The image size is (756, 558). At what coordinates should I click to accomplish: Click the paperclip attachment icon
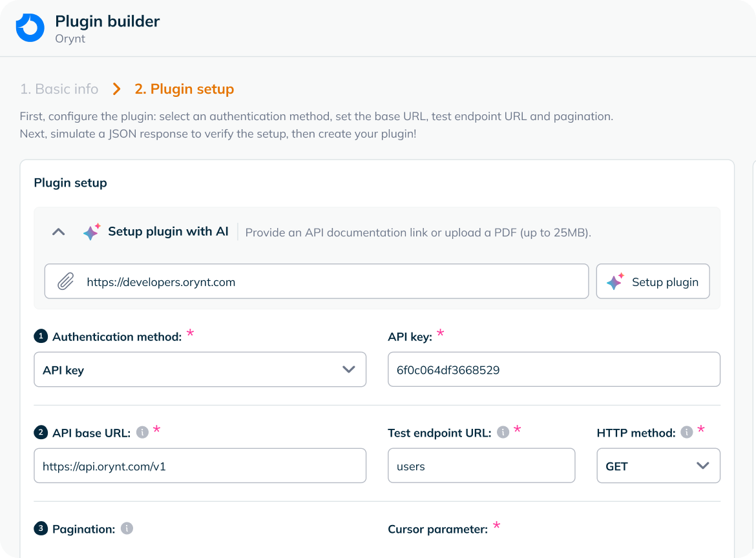point(65,282)
